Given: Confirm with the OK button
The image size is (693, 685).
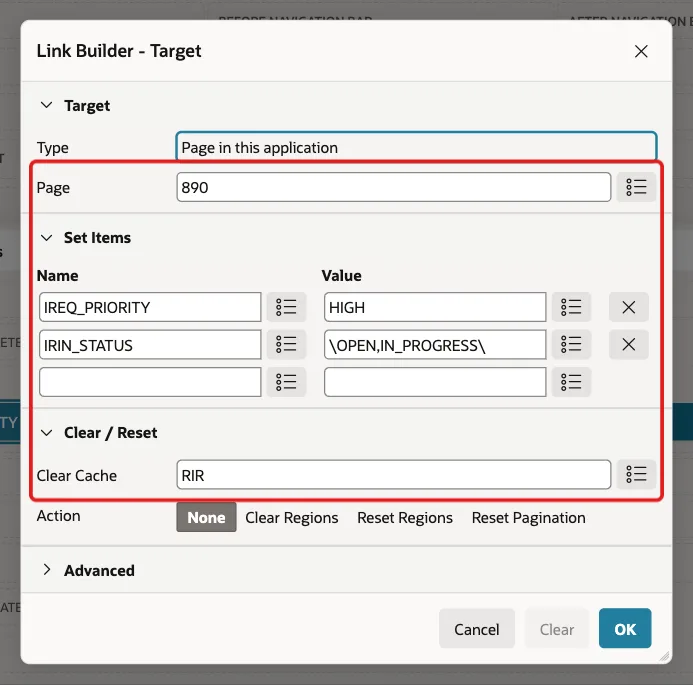Looking at the screenshot, I should (625, 629).
